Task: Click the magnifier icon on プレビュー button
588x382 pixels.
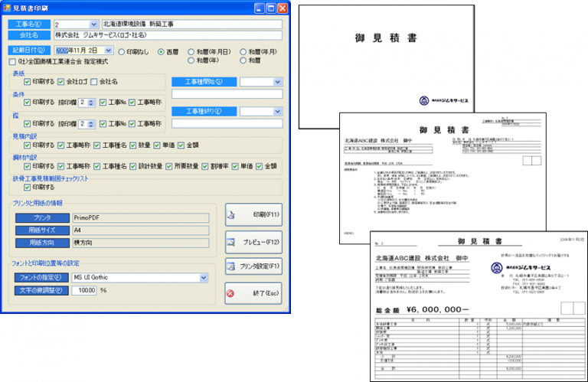Action: click(x=231, y=242)
